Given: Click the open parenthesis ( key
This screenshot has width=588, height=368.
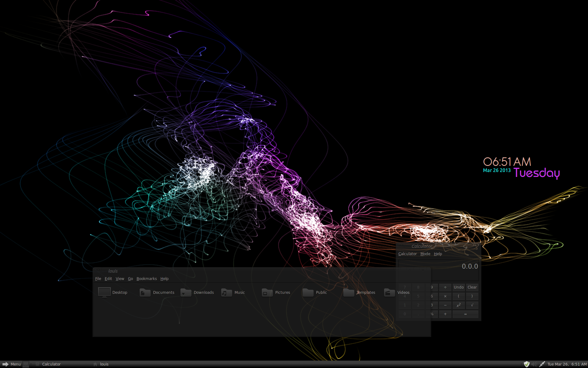Looking at the screenshot, I should [x=459, y=296].
